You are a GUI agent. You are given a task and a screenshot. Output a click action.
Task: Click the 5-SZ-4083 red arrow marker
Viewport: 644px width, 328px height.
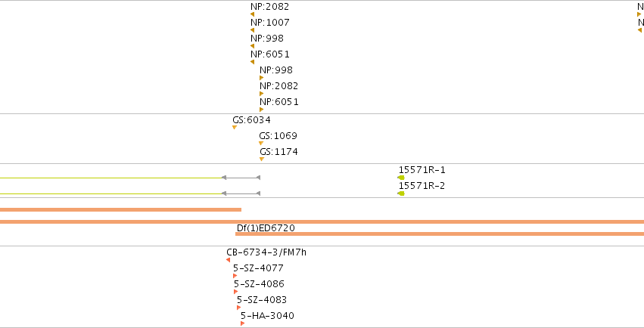tap(238, 308)
